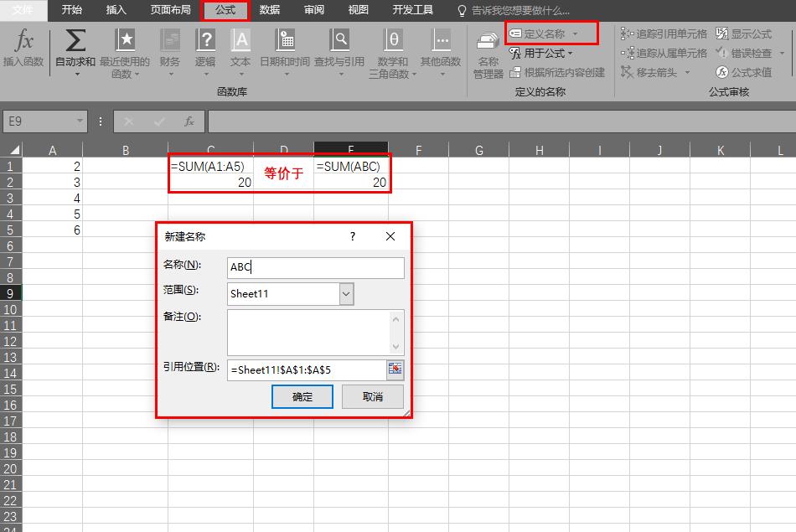Open Recently Used functions star icon
This screenshot has height=532, width=796.
[x=125, y=42]
